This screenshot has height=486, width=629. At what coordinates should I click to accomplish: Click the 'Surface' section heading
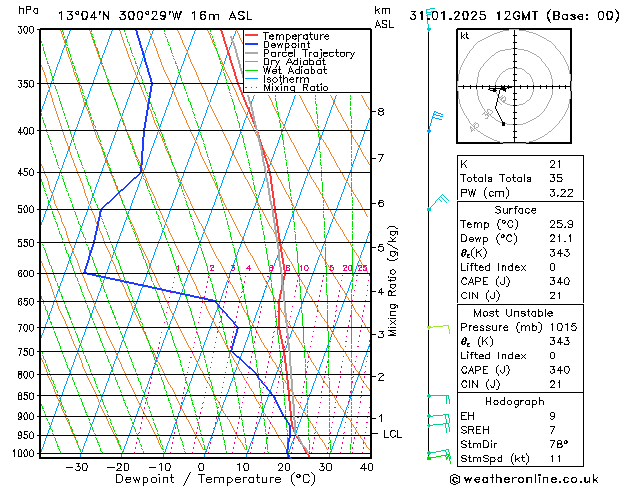tap(515, 210)
